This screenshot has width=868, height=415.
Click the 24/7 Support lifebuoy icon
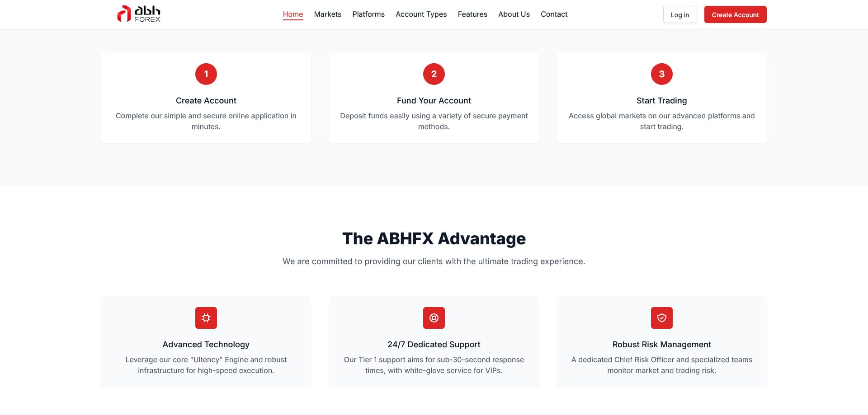pos(434,318)
